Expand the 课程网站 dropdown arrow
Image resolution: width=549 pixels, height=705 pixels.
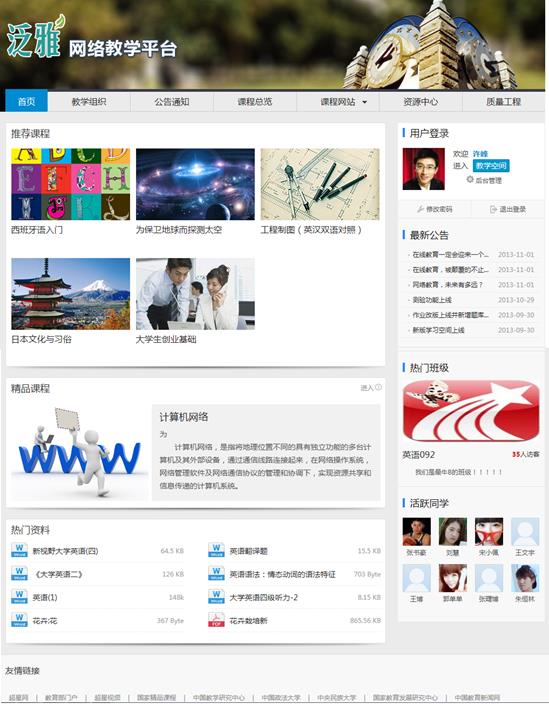(x=365, y=102)
